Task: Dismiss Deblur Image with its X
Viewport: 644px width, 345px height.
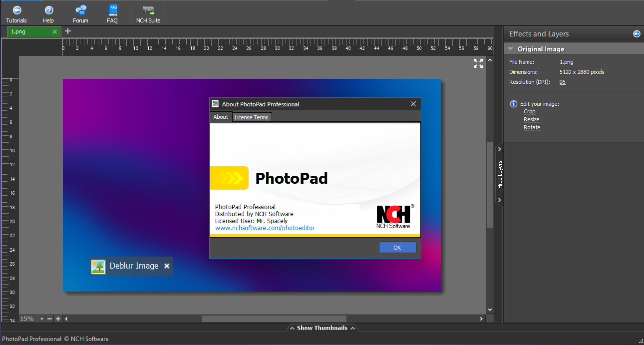Action: click(167, 266)
